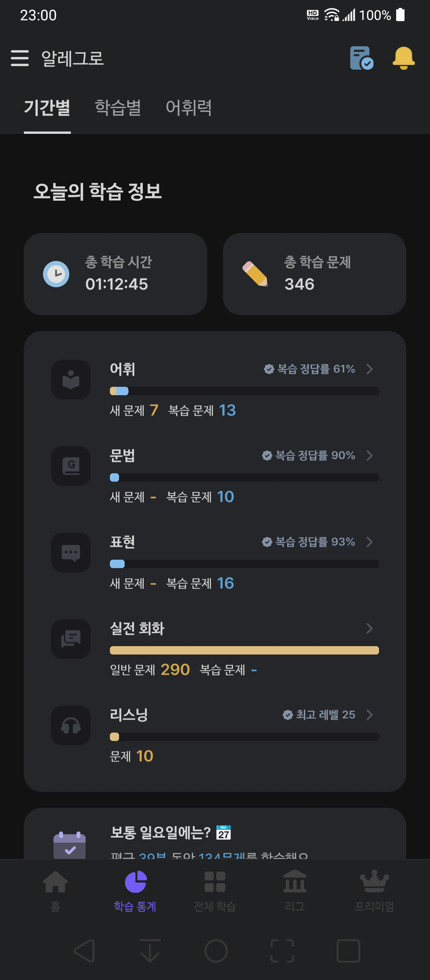Expand 실전 회화 details chevron

tap(369, 628)
